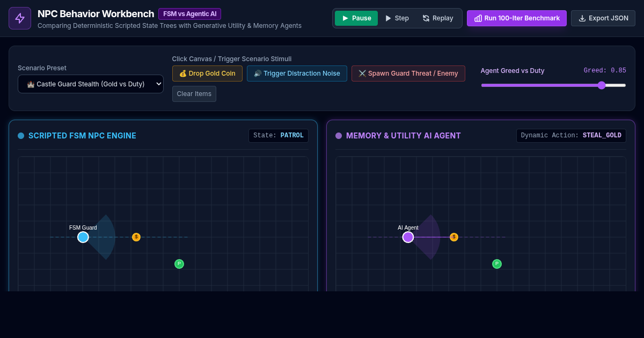Viewport: 644px width, 338px height.
Task: Run the 100-Iter Benchmark
Action: coord(517,18)
